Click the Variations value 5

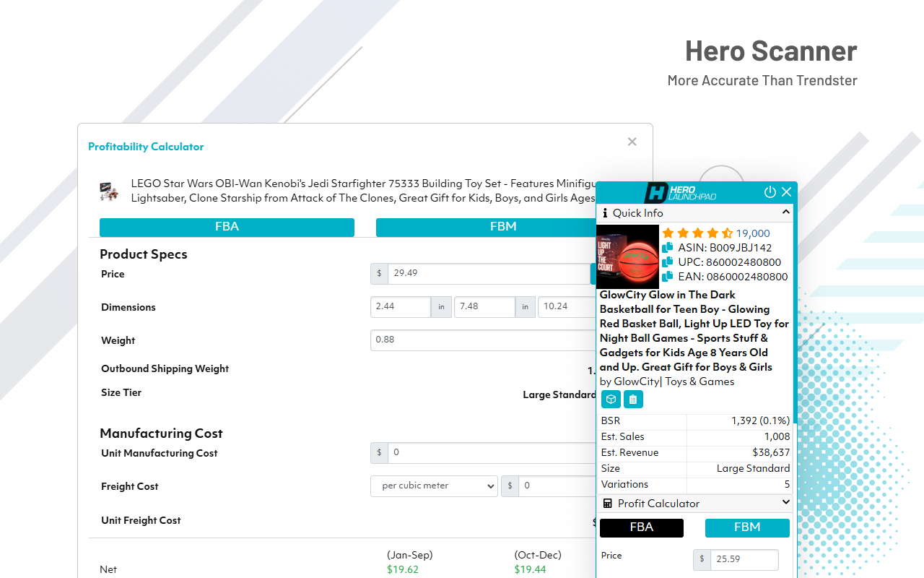[787, 484]
